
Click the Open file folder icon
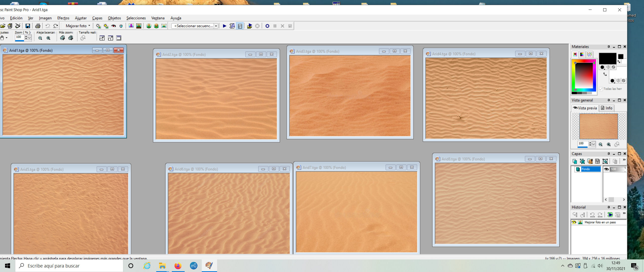point(3,26)
